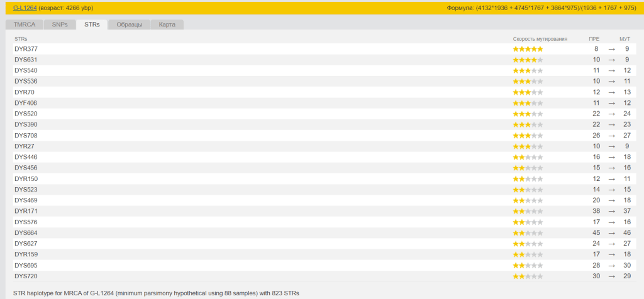
Task: Switch to the TMRCA tab
Action: [25, 24]
